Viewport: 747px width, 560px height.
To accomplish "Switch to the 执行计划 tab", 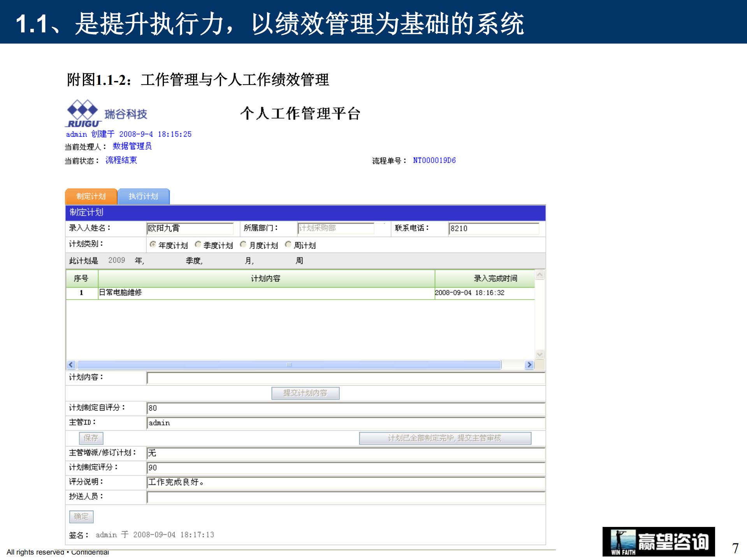I will tap(144, 196).
